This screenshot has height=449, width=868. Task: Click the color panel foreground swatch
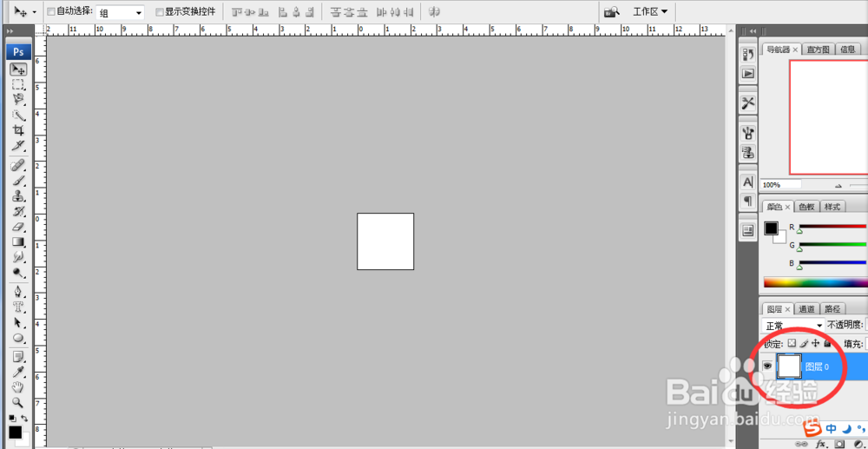771,228
